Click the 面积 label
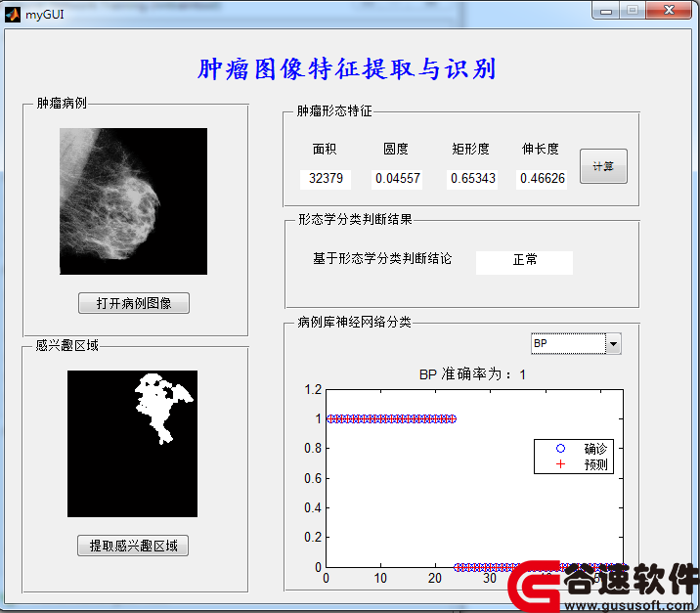700x613 pixels. point(325,149)
